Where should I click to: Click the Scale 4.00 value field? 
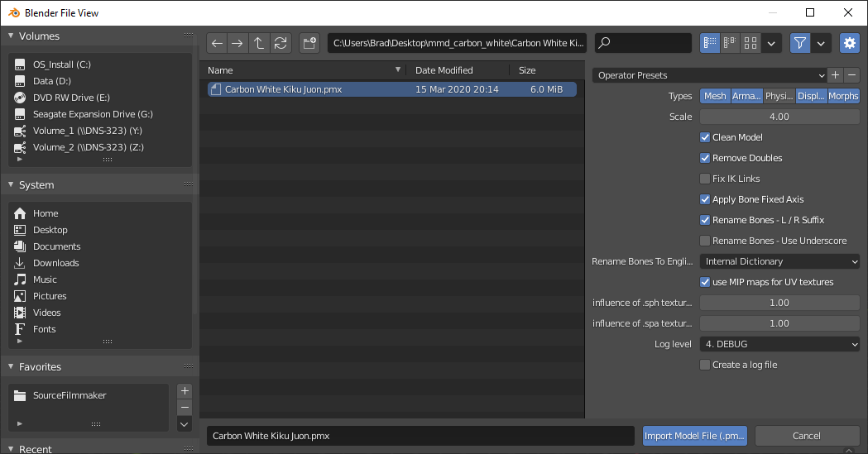tap(779, 117)
